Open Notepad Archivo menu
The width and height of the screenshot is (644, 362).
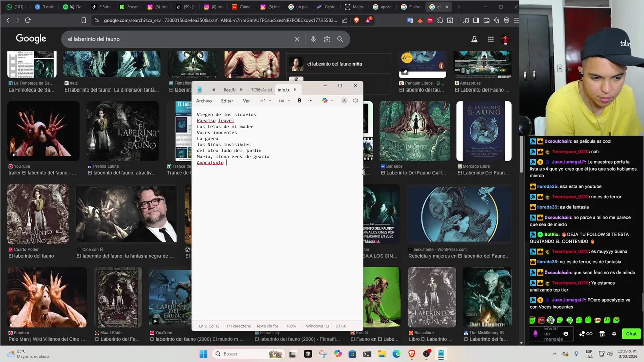pos(204,101)
